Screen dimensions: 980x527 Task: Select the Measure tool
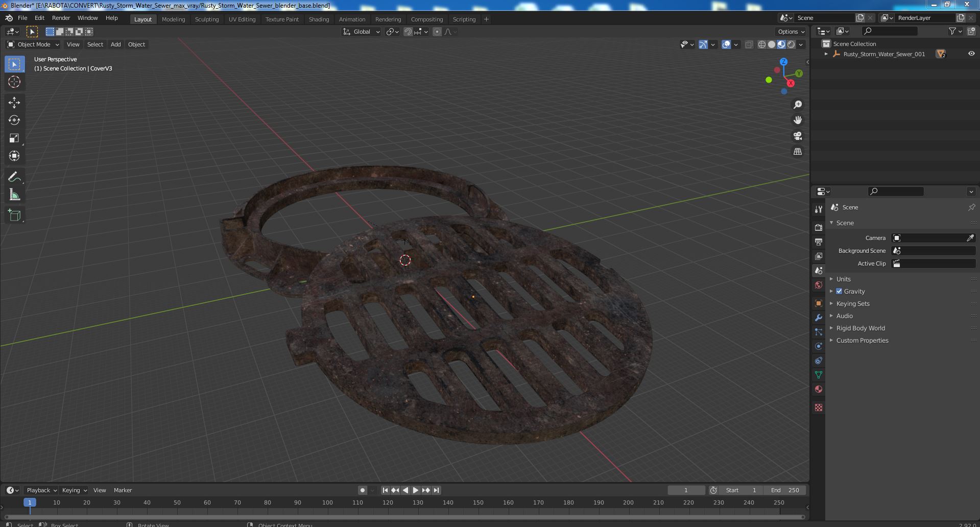click(14, 195)
